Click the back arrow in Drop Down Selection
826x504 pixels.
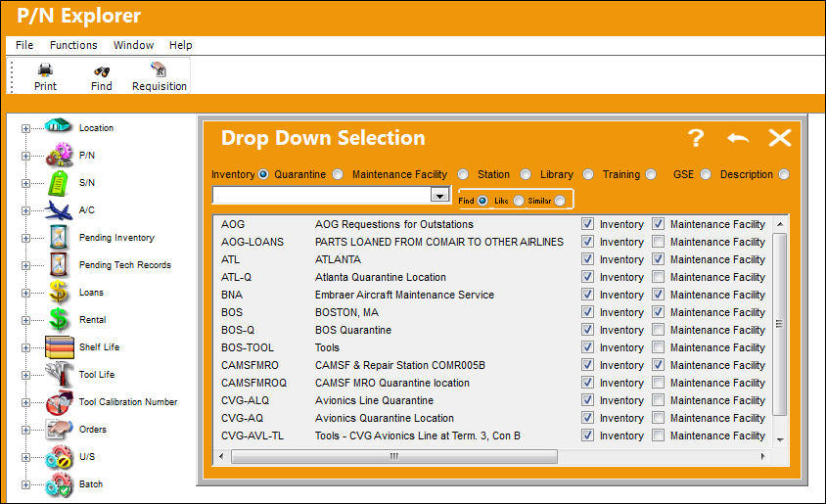pyautogui.click(x=738, y=139)
